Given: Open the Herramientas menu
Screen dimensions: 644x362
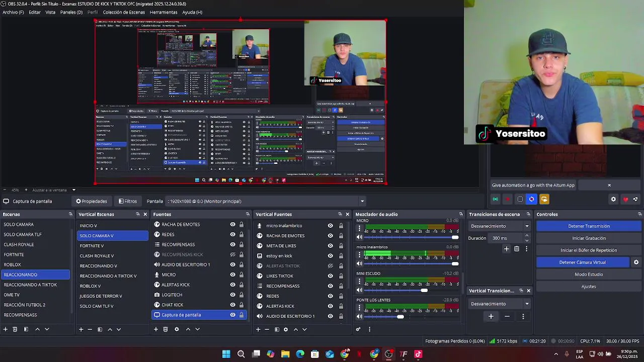Looking at the screenshot, I should [164, 12].
